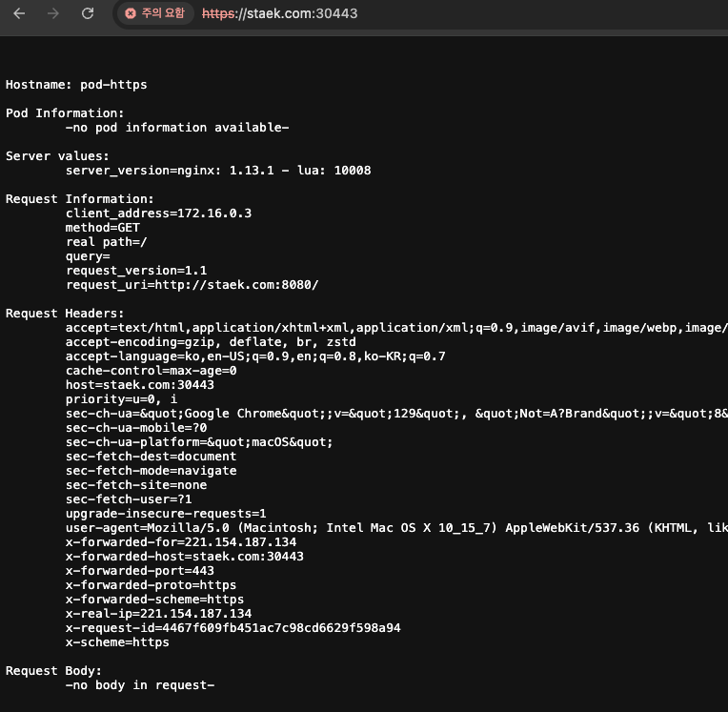Reload the page with the refresh icon
The image size is (728, 712).
pyautogui.click(x=88, y=14)
